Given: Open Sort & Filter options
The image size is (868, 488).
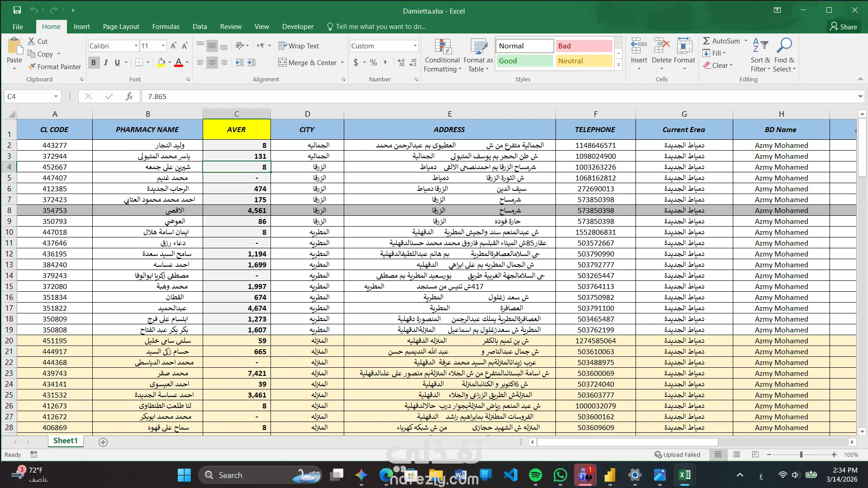Looking at the screenshot, I should 760,55.
